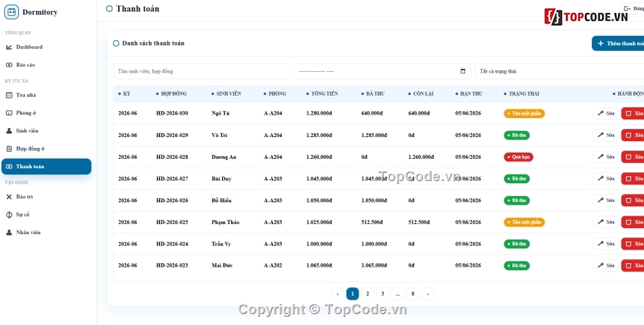
Task: Click Đã thu badge for Võ Trí
Action: (x=517, y=135)
